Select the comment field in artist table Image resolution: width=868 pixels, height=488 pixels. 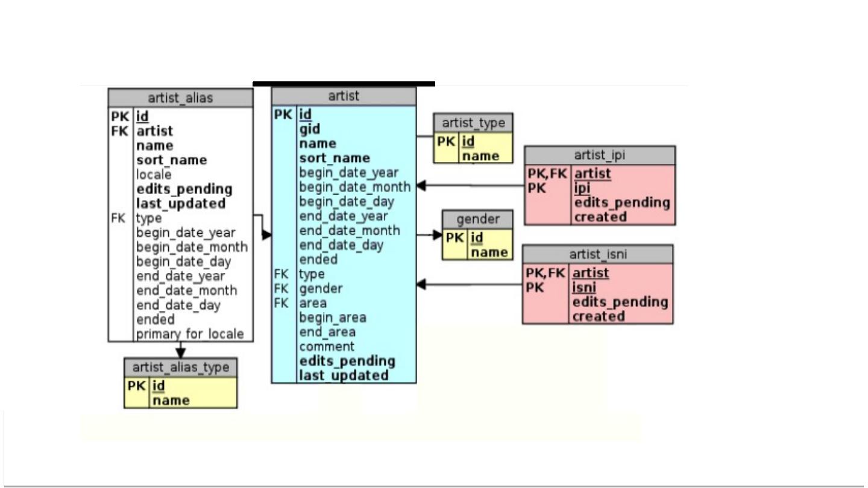327,346
